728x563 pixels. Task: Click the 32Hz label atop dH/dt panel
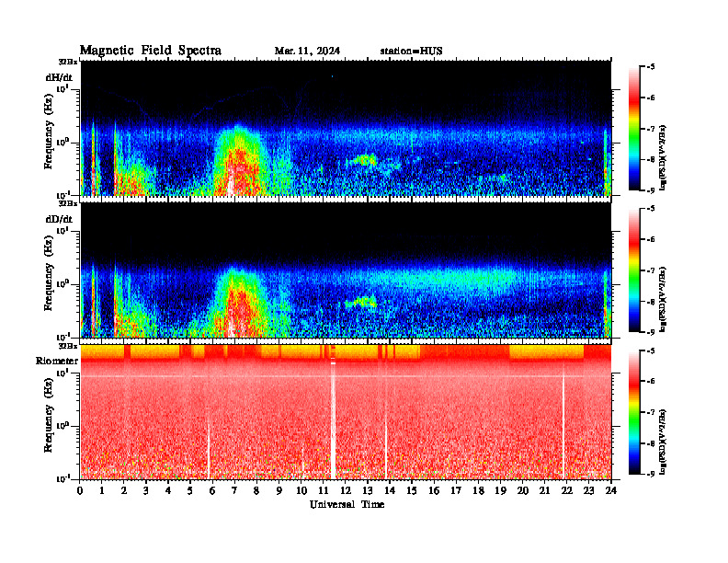[68, 62]
